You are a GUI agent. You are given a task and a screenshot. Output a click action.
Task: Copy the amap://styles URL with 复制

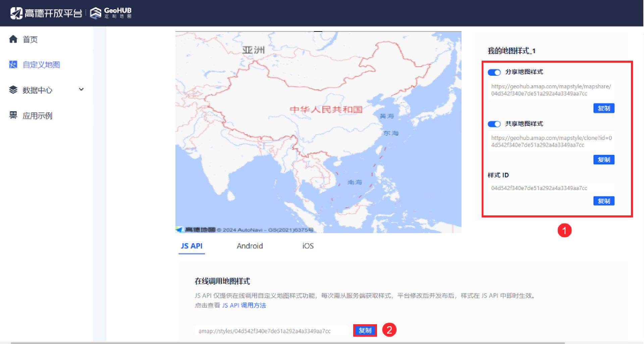365,331
